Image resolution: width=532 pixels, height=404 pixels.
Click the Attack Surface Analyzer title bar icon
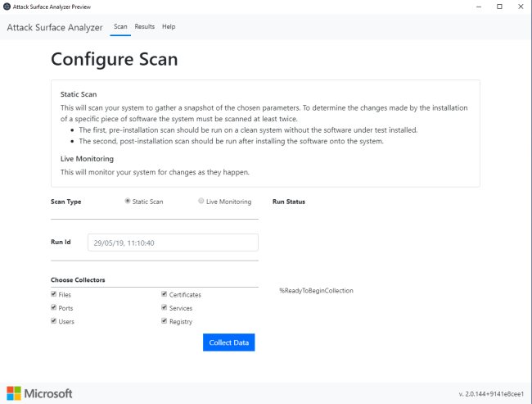[x=7, y=6]
